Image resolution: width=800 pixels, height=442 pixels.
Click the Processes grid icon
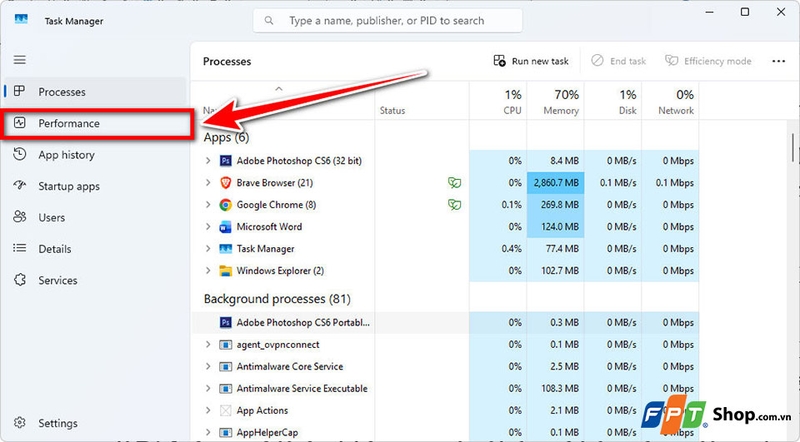coord(19,91)
